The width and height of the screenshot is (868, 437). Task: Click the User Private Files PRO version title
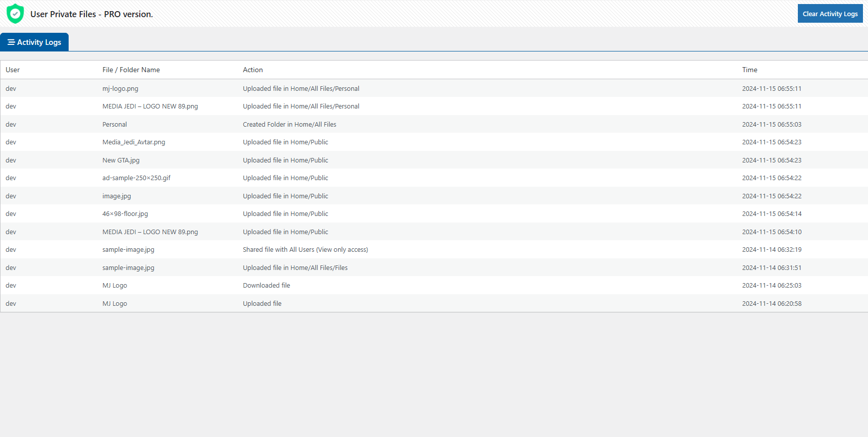tap(91, 14)
